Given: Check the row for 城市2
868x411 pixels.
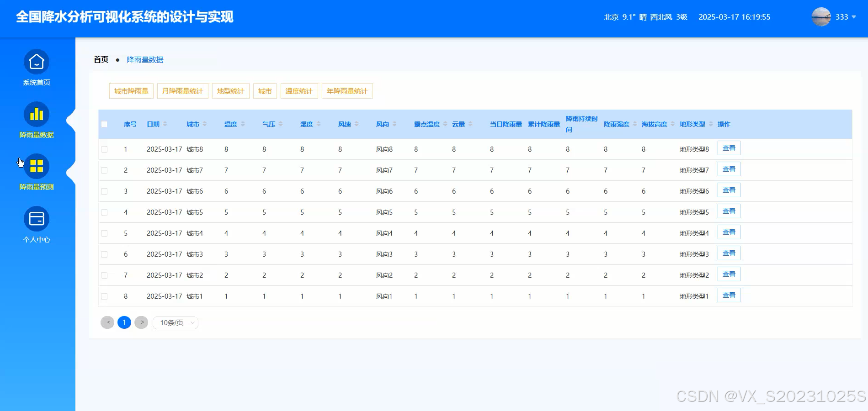Looking at the screenshot, I should point(104,275).
